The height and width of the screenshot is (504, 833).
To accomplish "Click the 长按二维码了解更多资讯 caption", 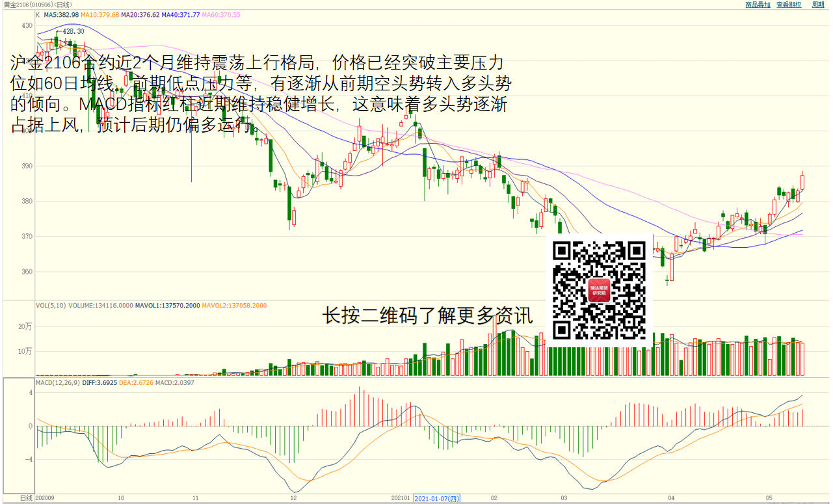I will pos(428,317).
